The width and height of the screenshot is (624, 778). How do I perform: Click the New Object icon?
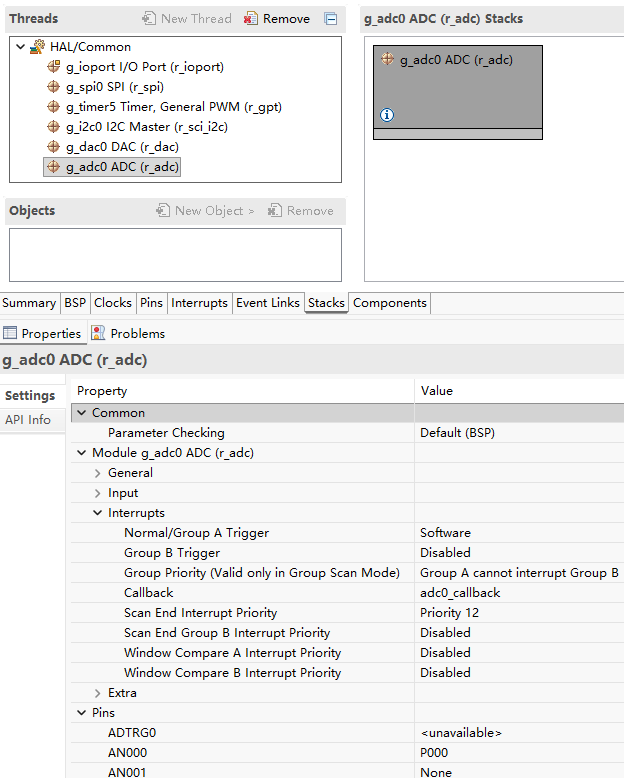pyautogui.click(x=163, y=210)
